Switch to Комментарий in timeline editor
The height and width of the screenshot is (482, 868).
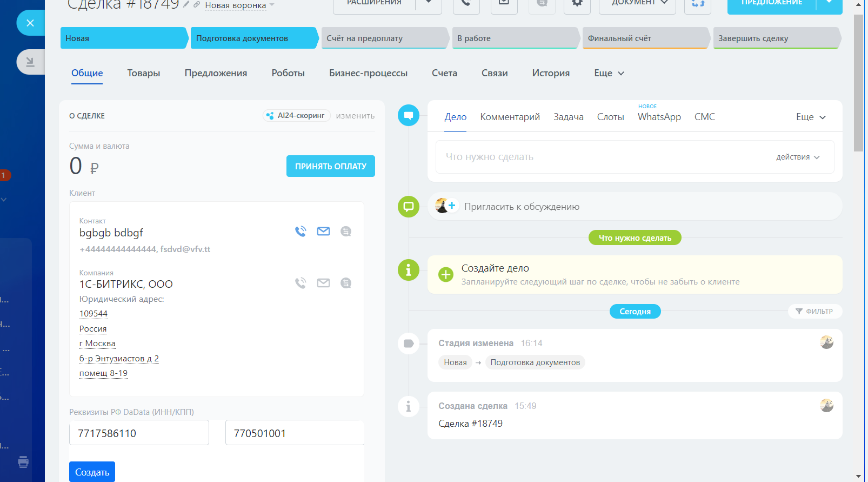510,117
